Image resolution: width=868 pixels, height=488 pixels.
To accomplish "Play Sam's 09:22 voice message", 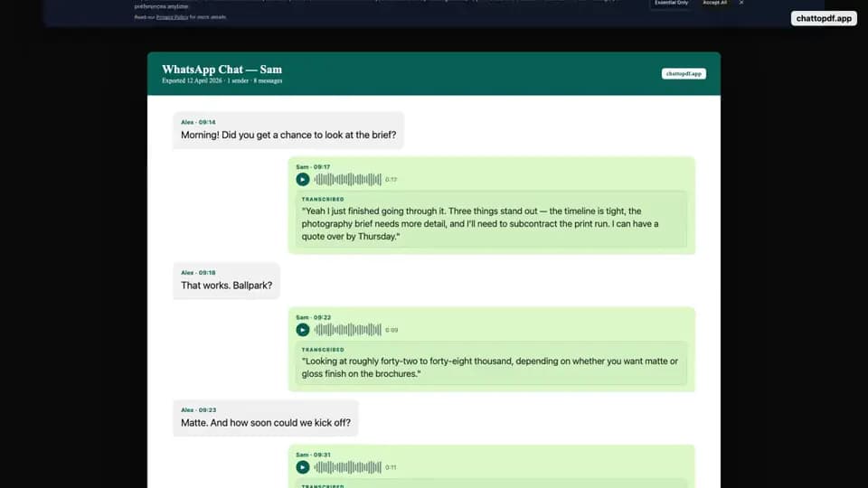I will tap(302, 330).
